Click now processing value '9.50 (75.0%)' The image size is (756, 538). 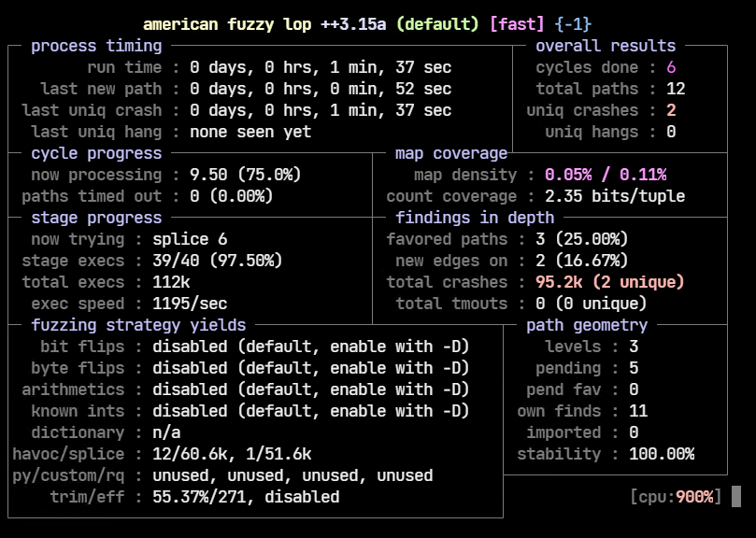point(246,175)
